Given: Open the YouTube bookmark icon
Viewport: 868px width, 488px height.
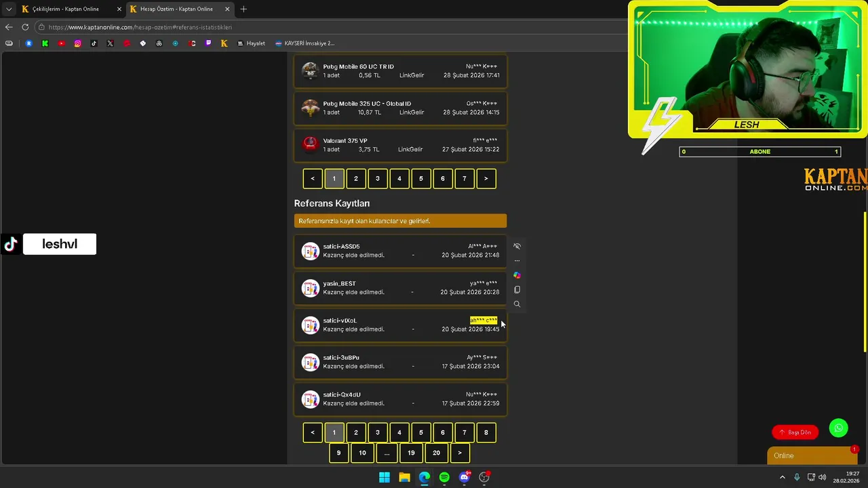Looking at the screenshot, I should (61, 43).
